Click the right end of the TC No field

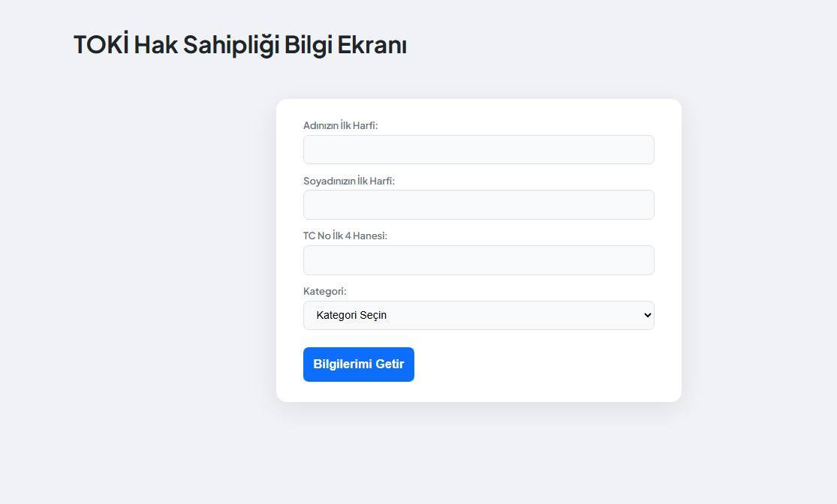pos(638,260)
